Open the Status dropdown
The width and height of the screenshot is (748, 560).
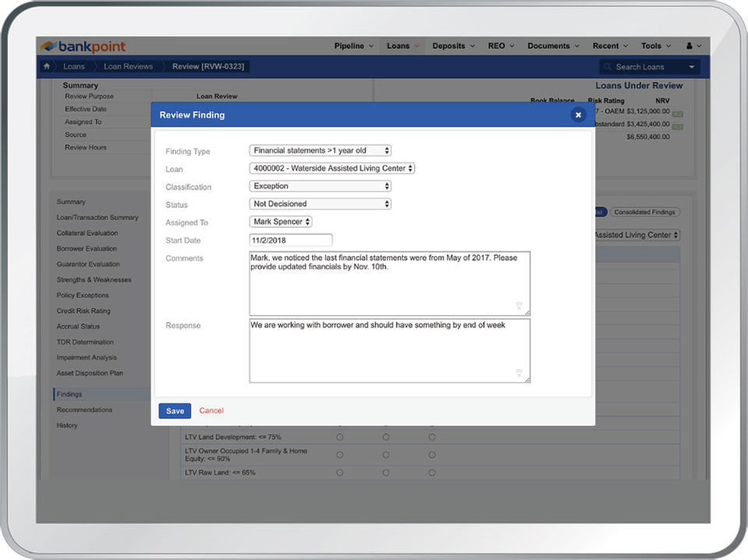320,204
